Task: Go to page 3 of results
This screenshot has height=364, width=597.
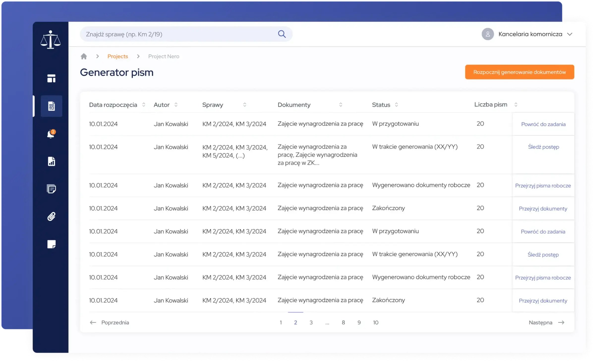Action: point(311,322)
